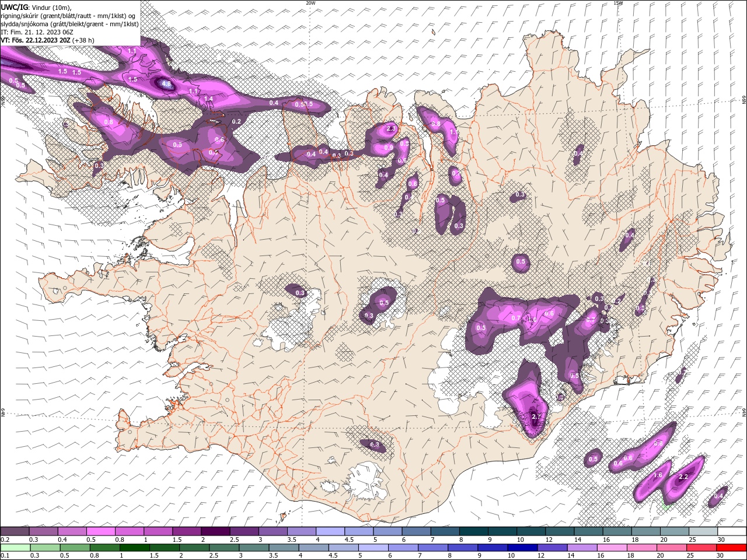Viewport: 747px width, 560px height.
Task: Click the '1.6' precipitation value offshore
Action: [658, 475]
